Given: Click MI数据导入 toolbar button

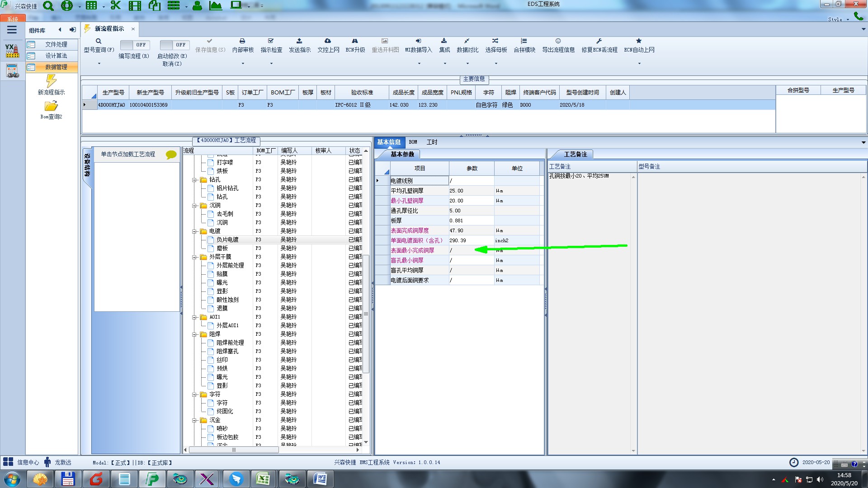Looking at the screenshot, I should (419, 46).
